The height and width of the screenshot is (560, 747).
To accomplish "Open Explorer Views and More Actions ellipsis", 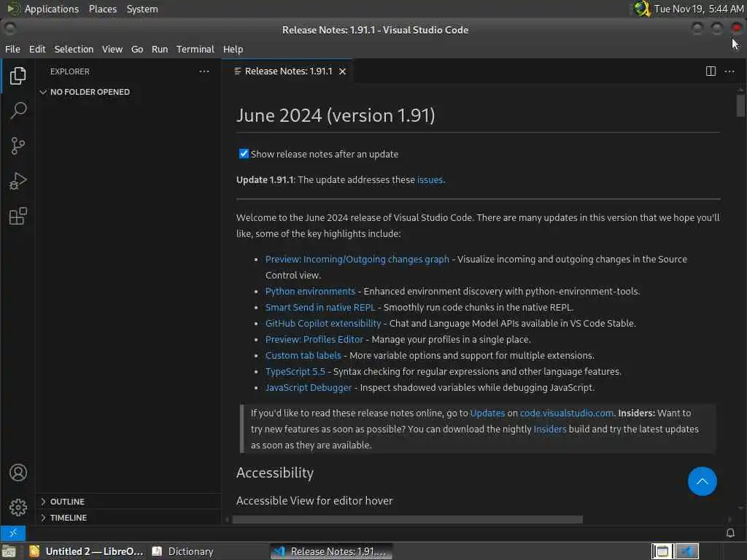I will [204, 71].
